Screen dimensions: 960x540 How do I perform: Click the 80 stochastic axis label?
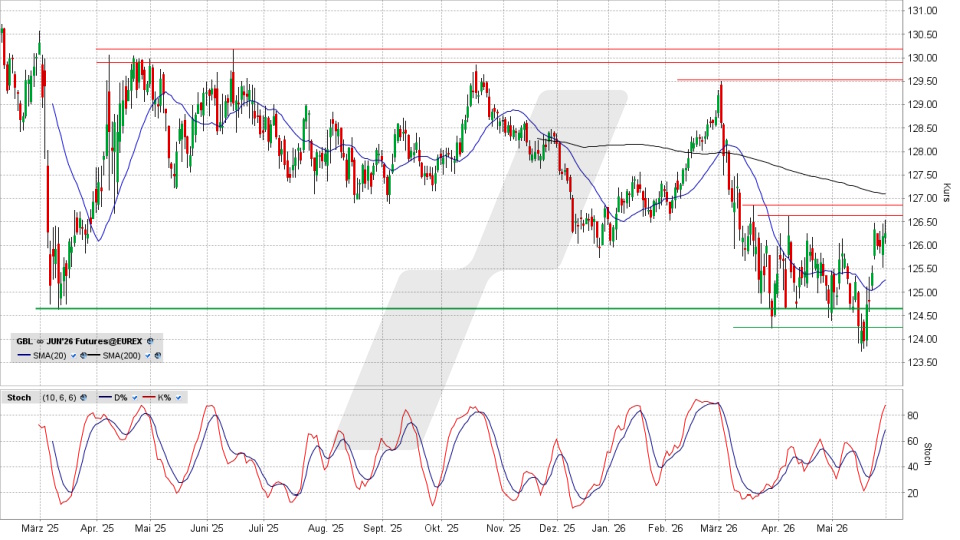[x=913, y=416]
